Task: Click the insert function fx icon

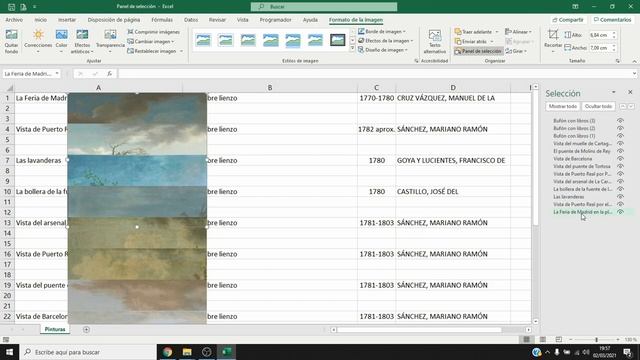Action: pos(109,74)
